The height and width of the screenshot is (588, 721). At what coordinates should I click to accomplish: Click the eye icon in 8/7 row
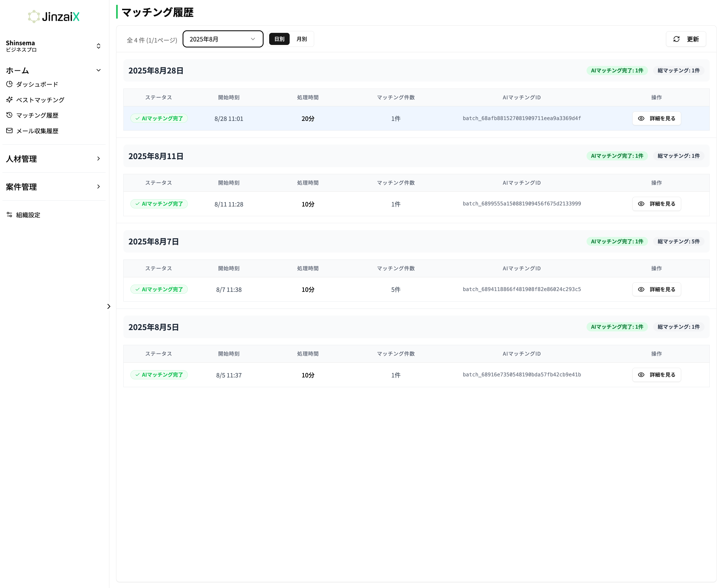pyautogui.click(x=641, y=290)
